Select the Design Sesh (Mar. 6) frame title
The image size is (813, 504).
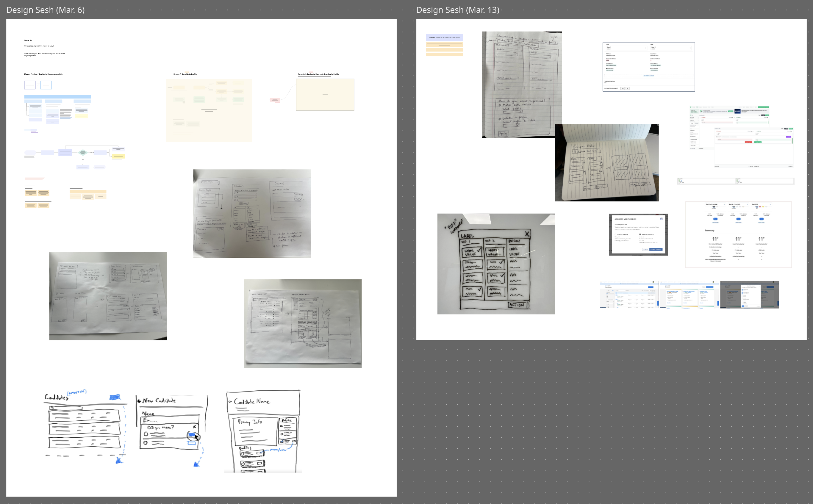pos(45,10)
